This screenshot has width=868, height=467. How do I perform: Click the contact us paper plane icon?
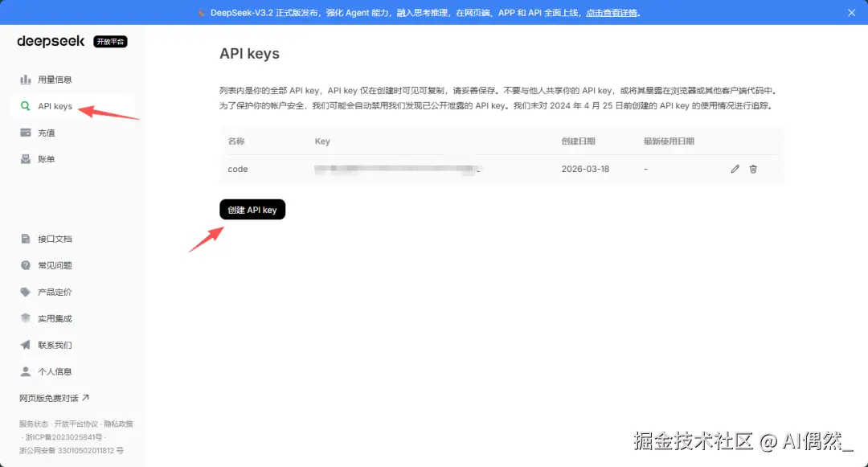click(x=26, y=345)
